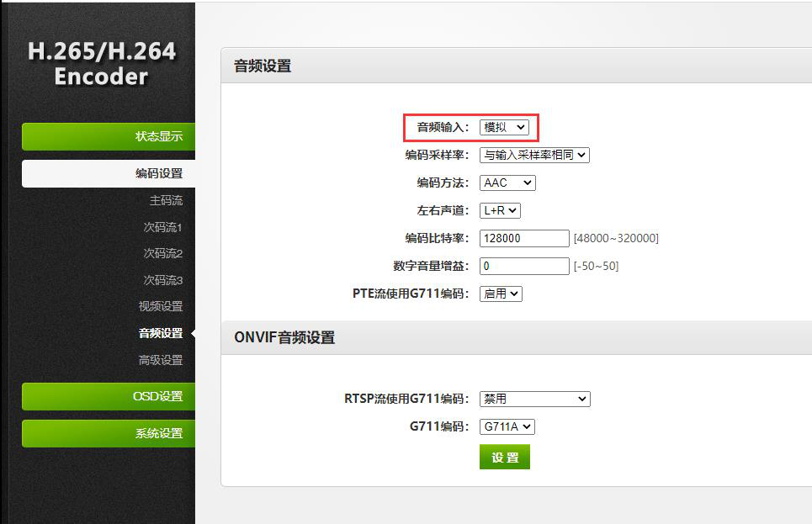This screenshot has height=524, width=812.
Task: Open the 状态显示 sidebar section
Action: coord(109,136)
